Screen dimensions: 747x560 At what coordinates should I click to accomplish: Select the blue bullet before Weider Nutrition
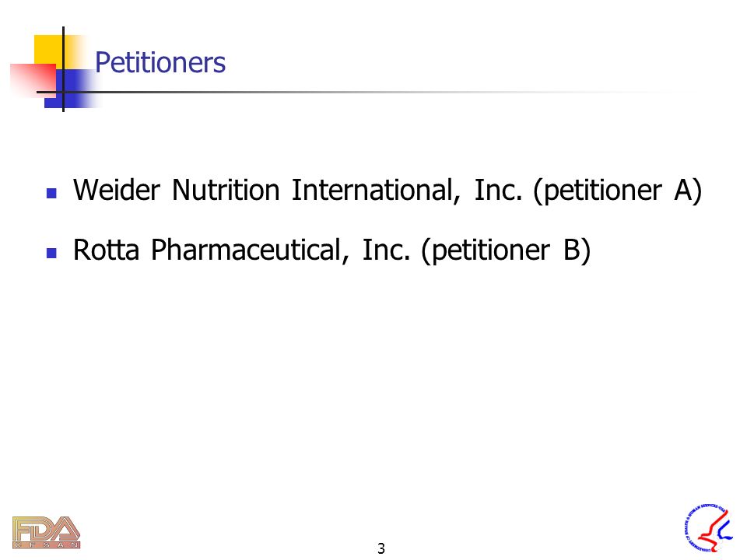pyautogui.click(x=51, y=193)
